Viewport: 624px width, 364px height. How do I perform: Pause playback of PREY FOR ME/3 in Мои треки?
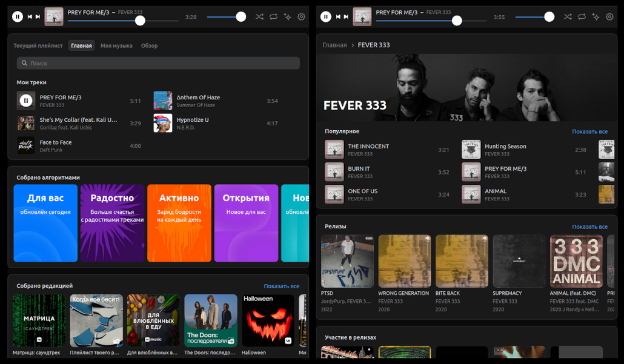[25, 101]
